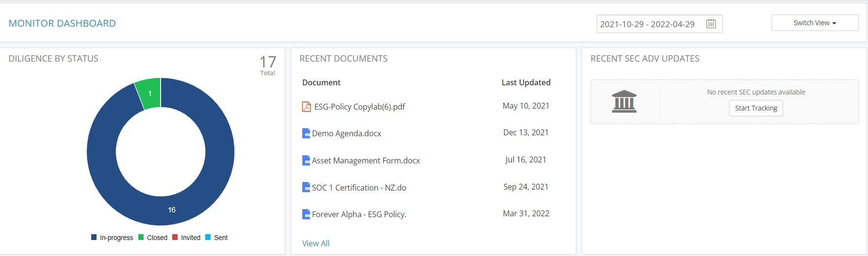This screenshot has width=868, height=256.
Task: Toggle the Closed legend item
Action: (x=153, y=238)
